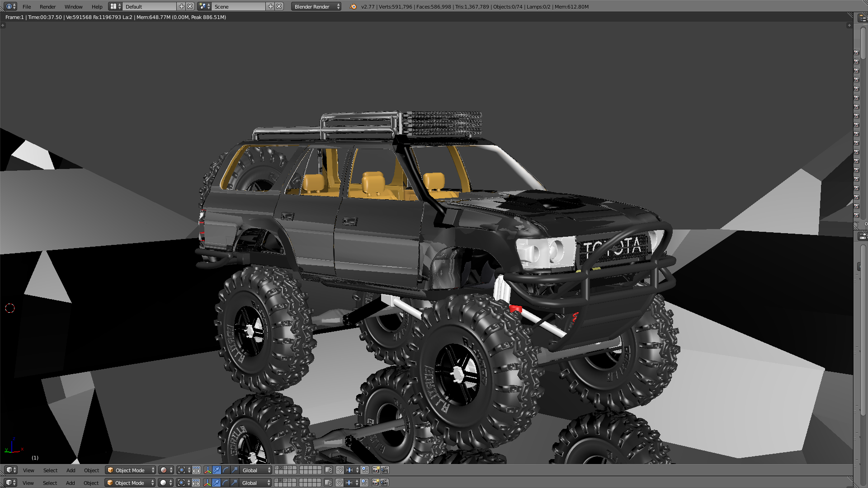Select the scale manipulator icon
Screen dimensions: 868x488
pyautogui.click(x=234, y=470)
